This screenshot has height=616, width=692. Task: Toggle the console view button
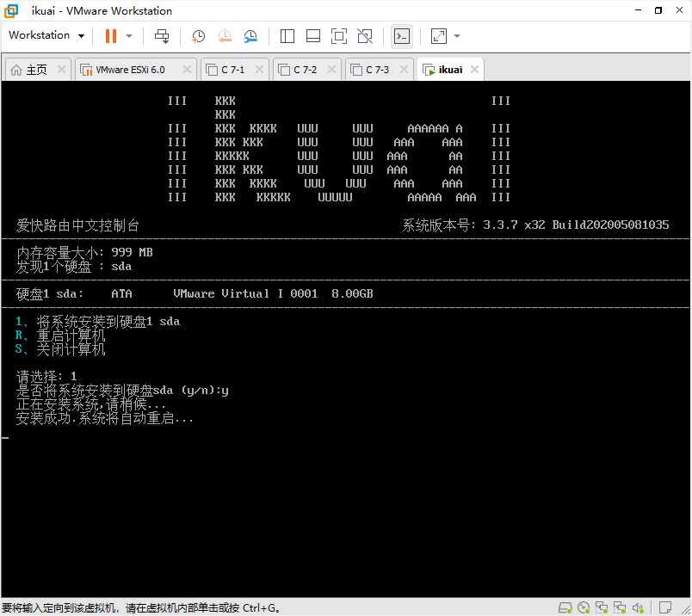pyautogui.click(x=402, y=36)
